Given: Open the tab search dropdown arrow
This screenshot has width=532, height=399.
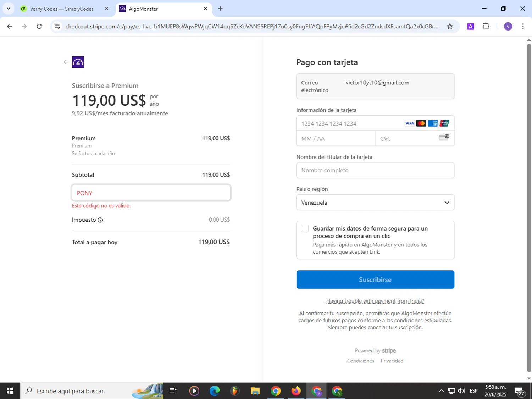Looking at the screenshot, I should [x=9, y=9].
